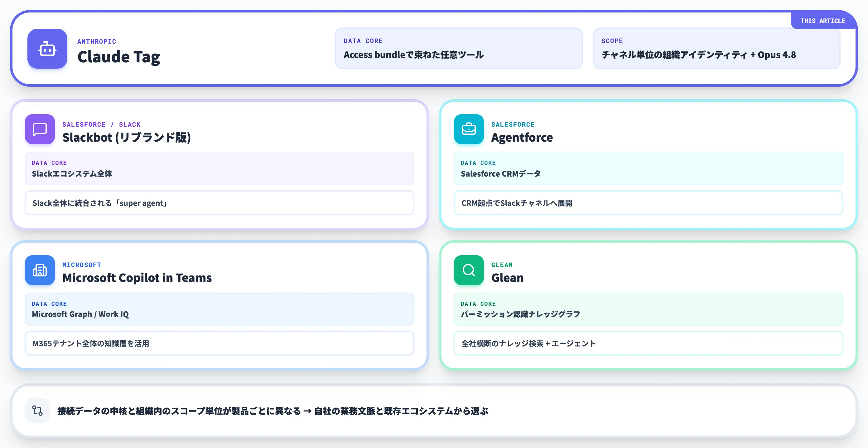Select Claude Tag DATA CORE box
Screen dimensions: 868x448
click(459, 49)
